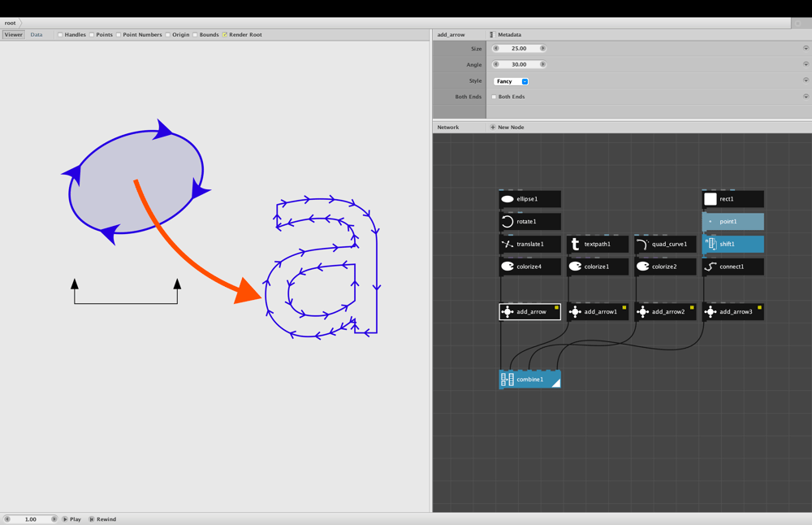Image resolution: width=812 pixels, height=525 pixels.
Task: Click the Size value field 25.00
Action: pos(519,48)
